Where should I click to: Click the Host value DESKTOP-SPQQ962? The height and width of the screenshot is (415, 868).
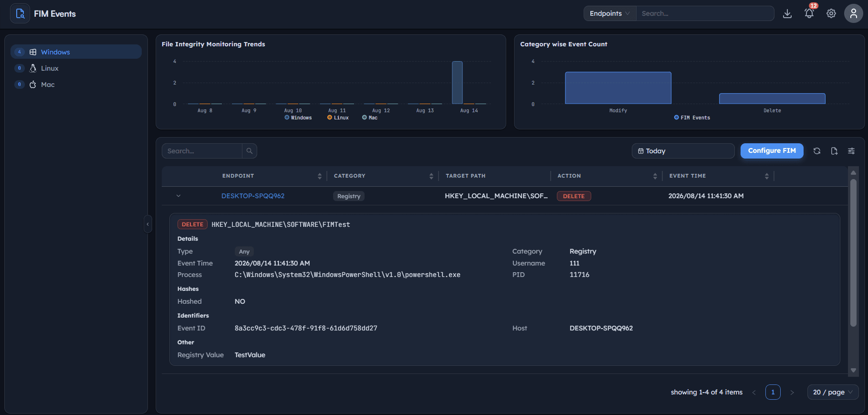tap(601, 328)
